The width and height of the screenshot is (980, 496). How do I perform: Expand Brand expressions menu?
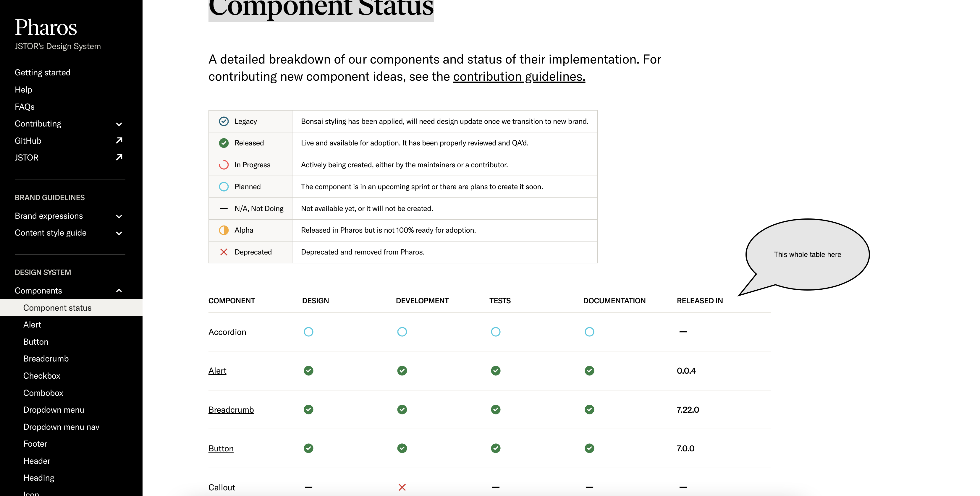119,216
